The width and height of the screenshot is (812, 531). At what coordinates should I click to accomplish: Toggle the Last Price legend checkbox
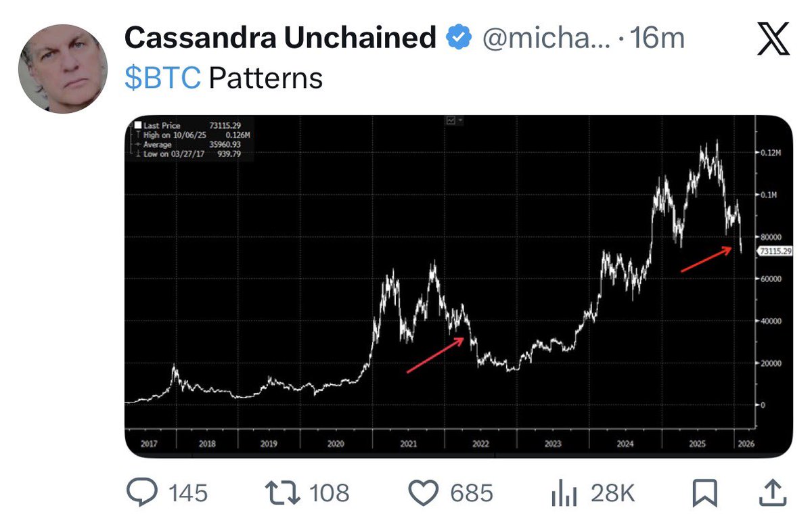click(x=137, y=126)
